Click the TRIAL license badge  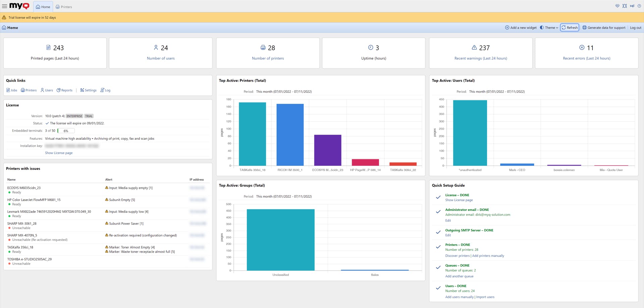tap(89, 116)
